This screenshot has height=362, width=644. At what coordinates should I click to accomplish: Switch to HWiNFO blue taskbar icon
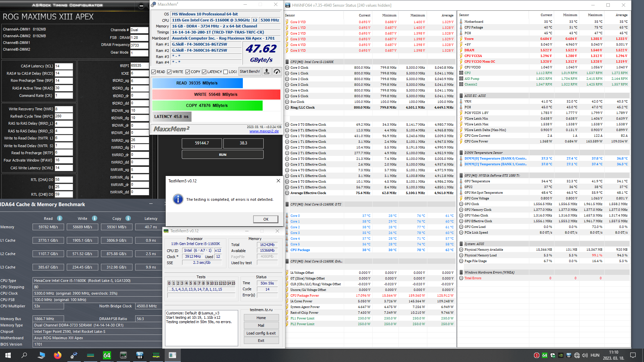140,355
